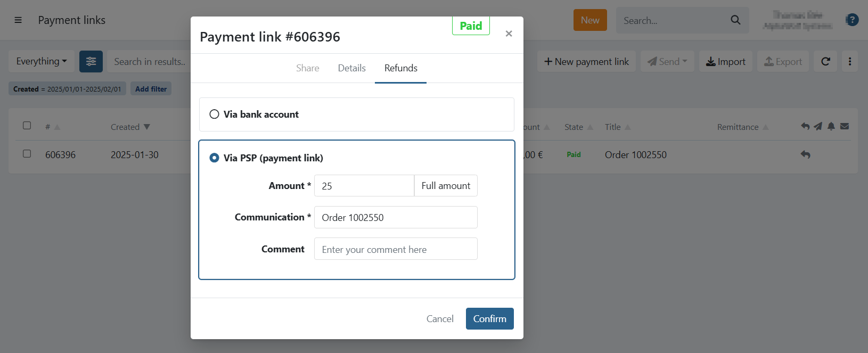Screen dimensions: 868x353
Task: Expand the Everything dropdown
Action: [42, 62]
